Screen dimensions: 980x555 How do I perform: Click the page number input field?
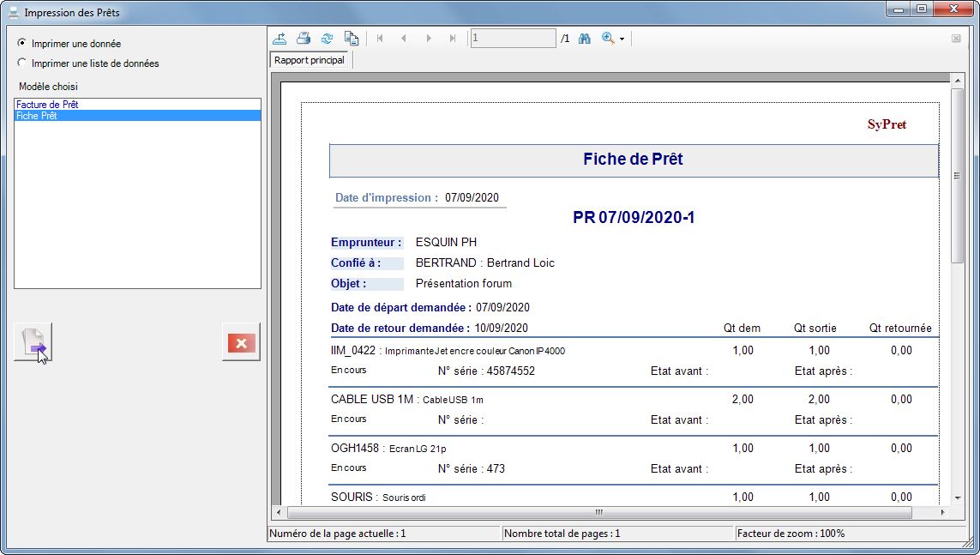(x=513, y=38)
